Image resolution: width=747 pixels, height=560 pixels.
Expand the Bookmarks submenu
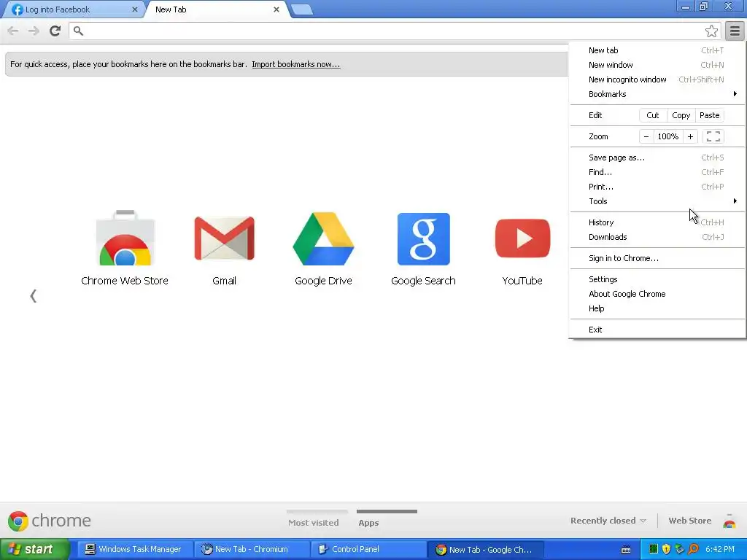pyautogui.click(x=658, y=94)
